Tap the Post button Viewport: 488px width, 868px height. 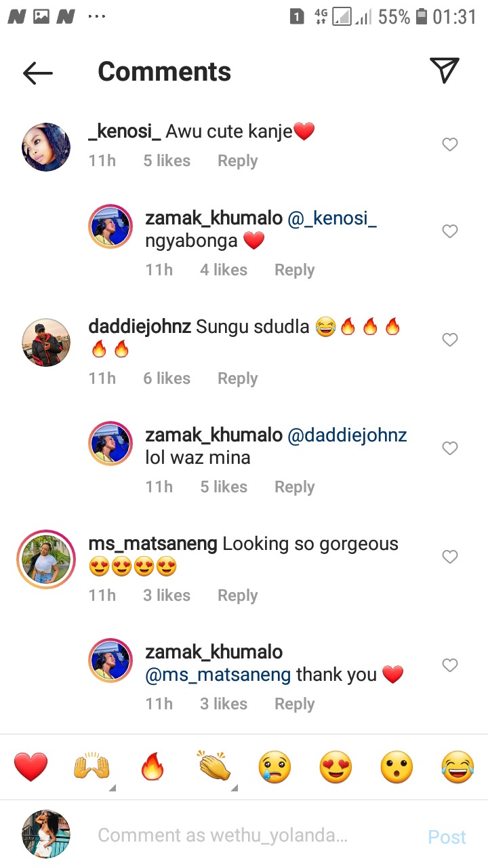pos(447,837)
